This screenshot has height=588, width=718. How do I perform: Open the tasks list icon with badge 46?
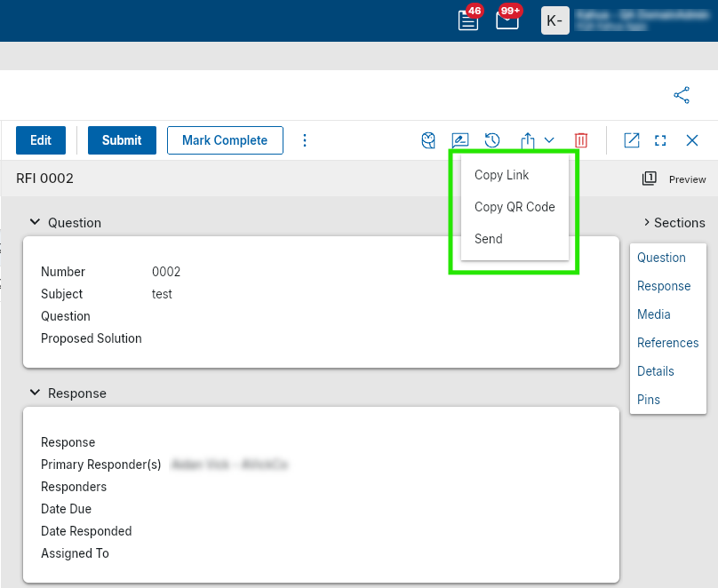click(467, 20)
